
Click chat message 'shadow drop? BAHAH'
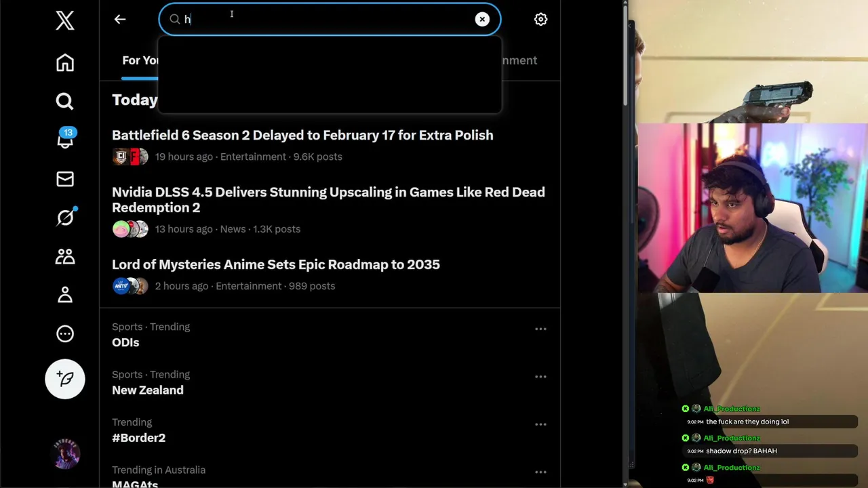click(x=741, y=451)
